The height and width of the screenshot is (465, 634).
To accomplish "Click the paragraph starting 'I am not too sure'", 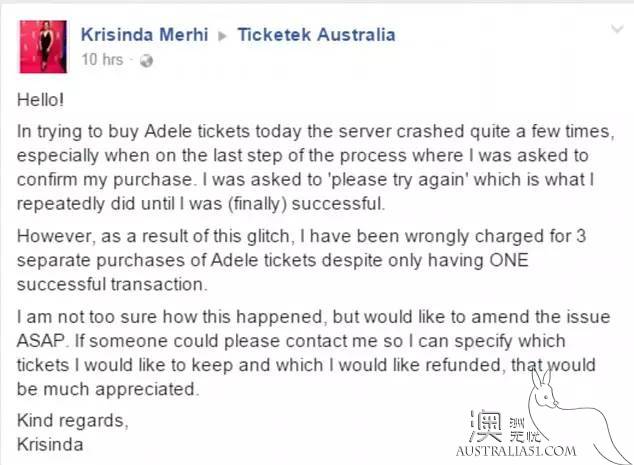I will (x=313, y=353).
